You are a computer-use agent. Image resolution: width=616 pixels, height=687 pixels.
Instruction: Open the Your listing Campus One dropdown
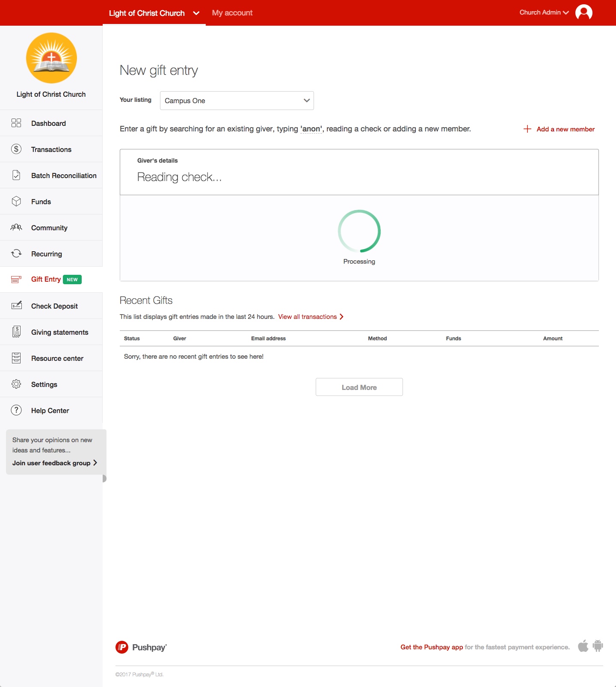click(x=237, y=101)
